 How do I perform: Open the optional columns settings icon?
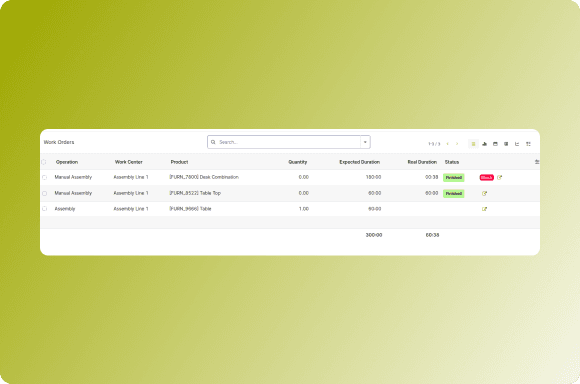(x=537, y=162)
